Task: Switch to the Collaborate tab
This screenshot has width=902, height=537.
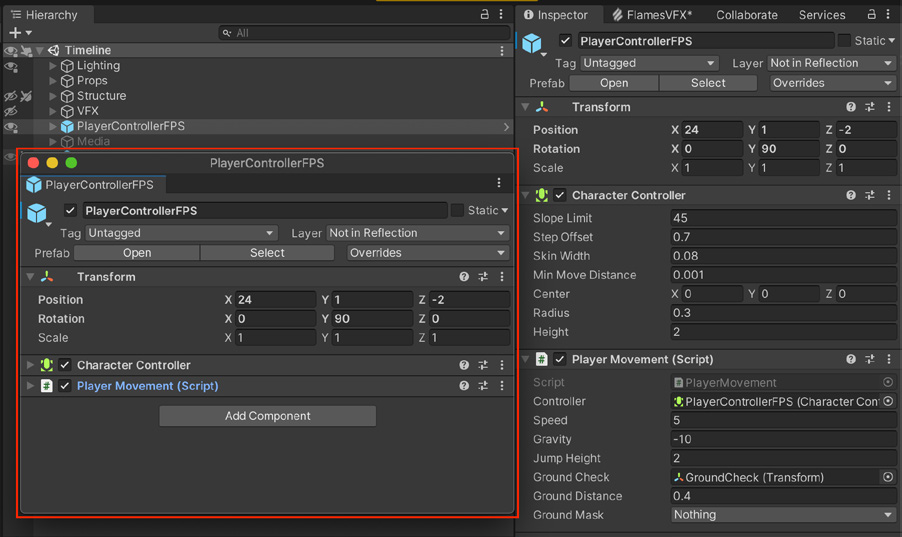Action: coord(746,15)
